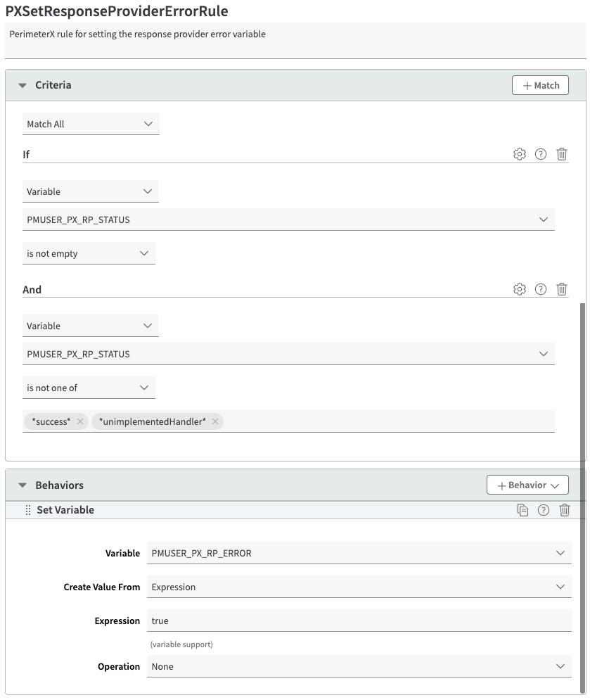Grab the Set Variable drag handle

coord(28,510)
